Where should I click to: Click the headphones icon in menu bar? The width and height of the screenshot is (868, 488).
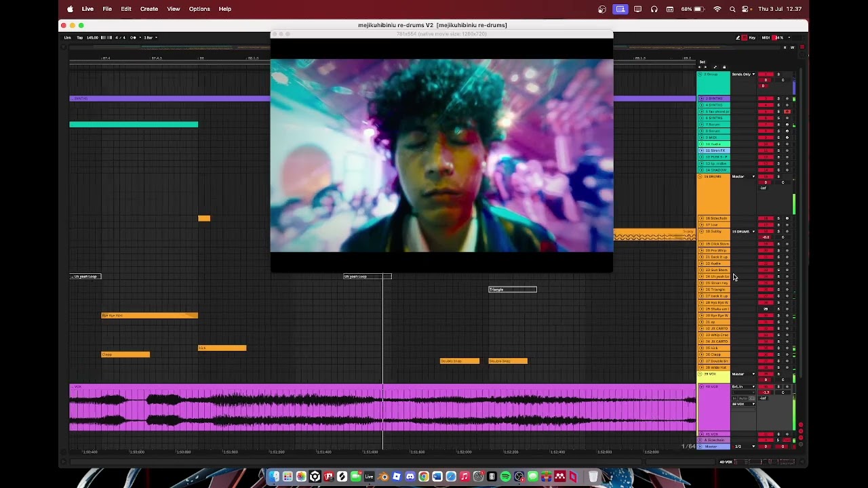click(654, 9)
